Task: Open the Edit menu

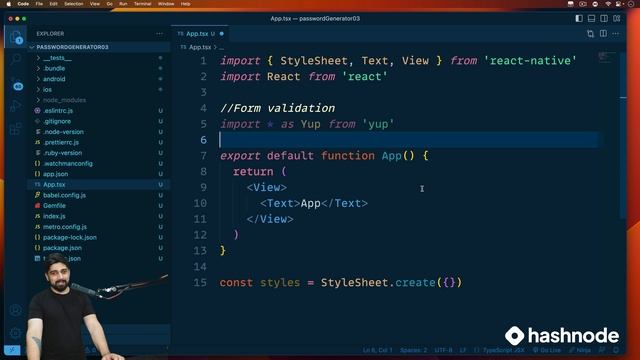Action: 53,4
